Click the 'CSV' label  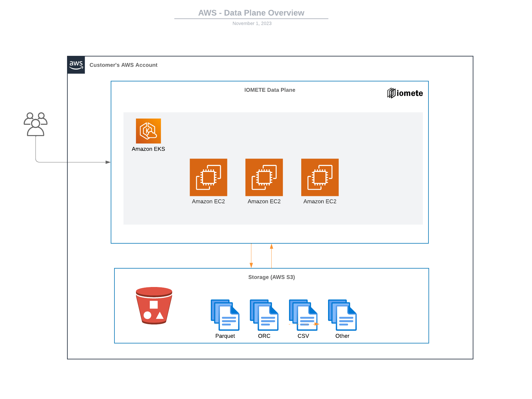(303, 336)
